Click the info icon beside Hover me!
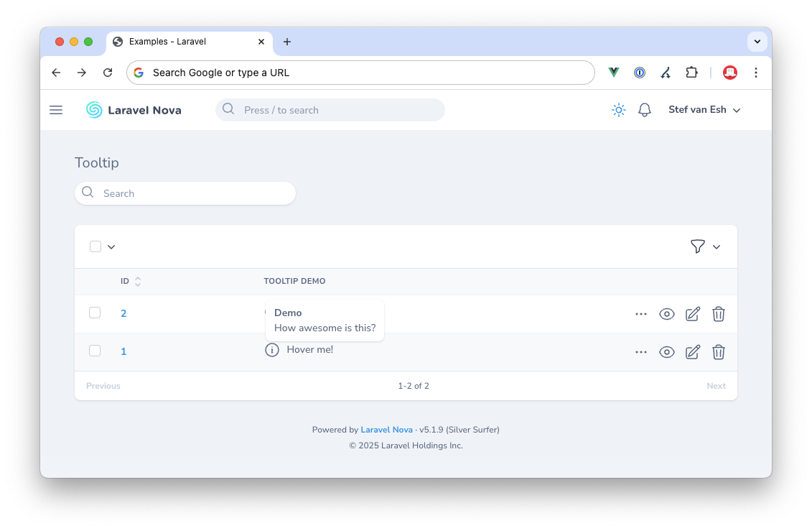 tap(271, 350)
